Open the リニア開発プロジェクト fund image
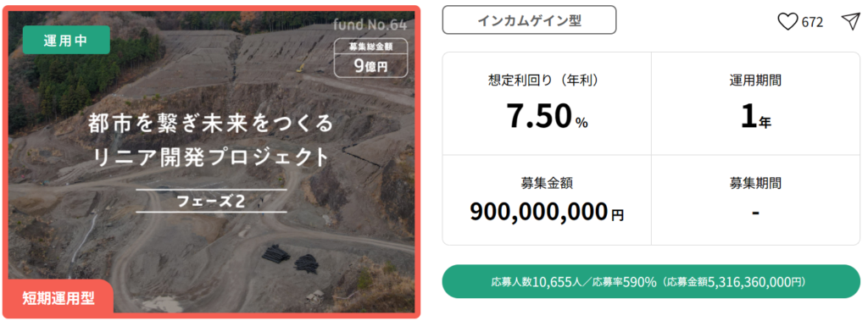The width and height of the screenshot is (868, 321). click(211, 162)
